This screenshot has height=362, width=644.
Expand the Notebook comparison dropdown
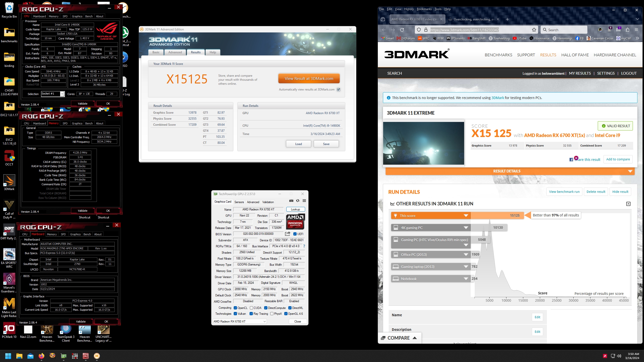point(466,279)
